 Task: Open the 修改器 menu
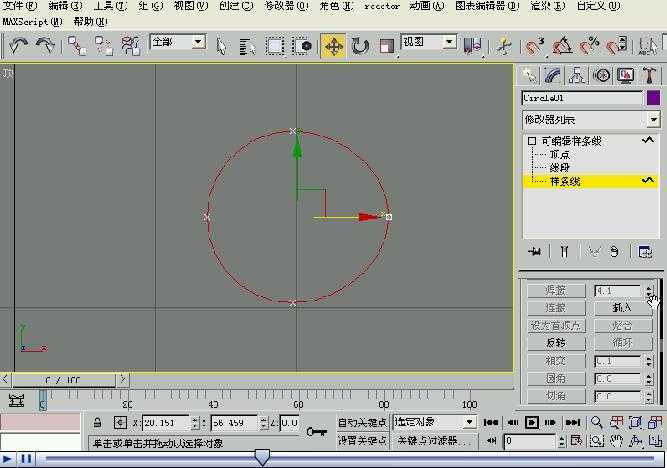[x=287, y=6]
